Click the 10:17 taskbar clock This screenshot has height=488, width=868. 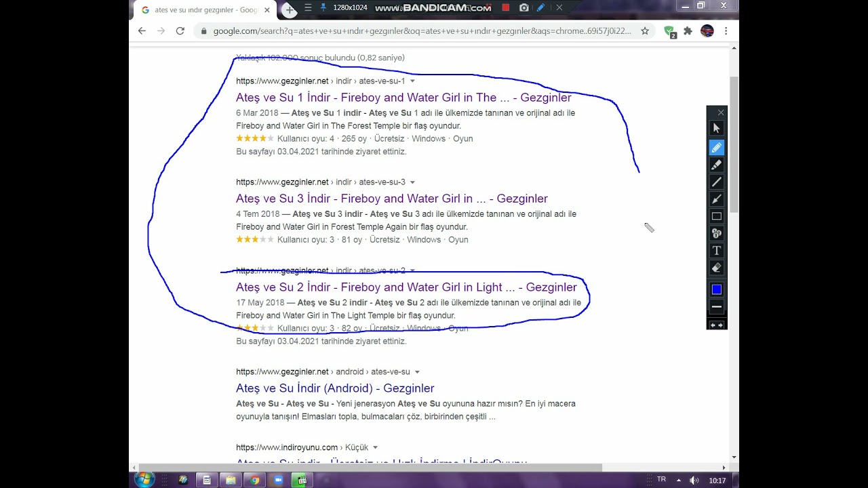717,480
